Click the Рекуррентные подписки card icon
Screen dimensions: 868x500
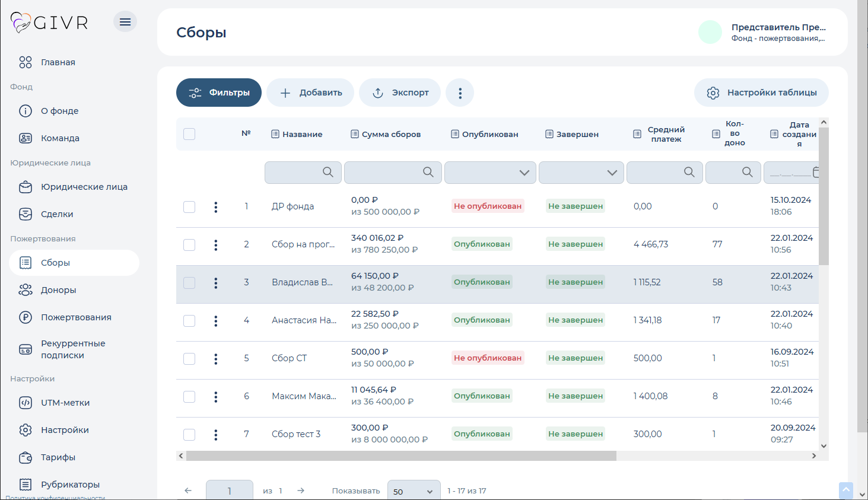[x=26, y=349]
